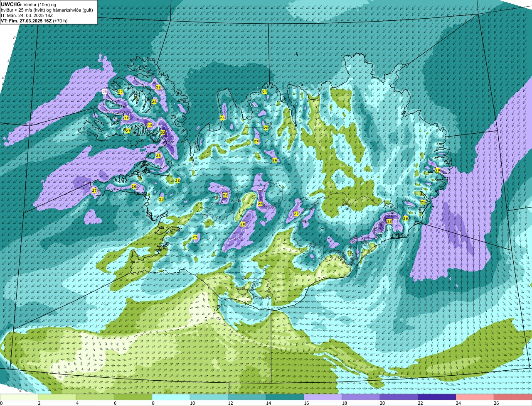Select the legend scale label '8'

153,403
